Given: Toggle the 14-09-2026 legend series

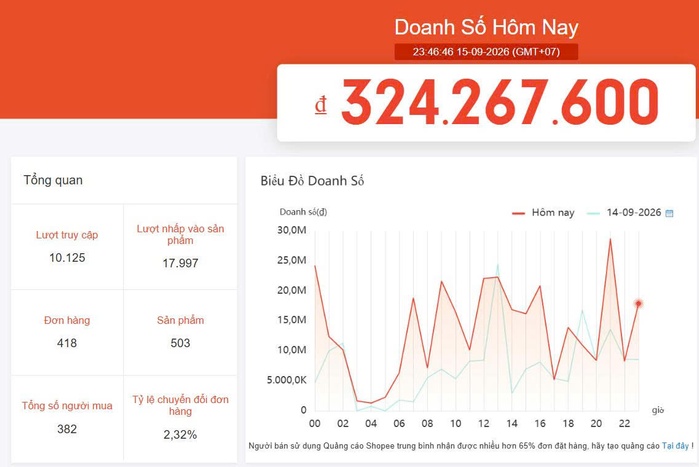Looking at the screenshot, I should [624, 213].
